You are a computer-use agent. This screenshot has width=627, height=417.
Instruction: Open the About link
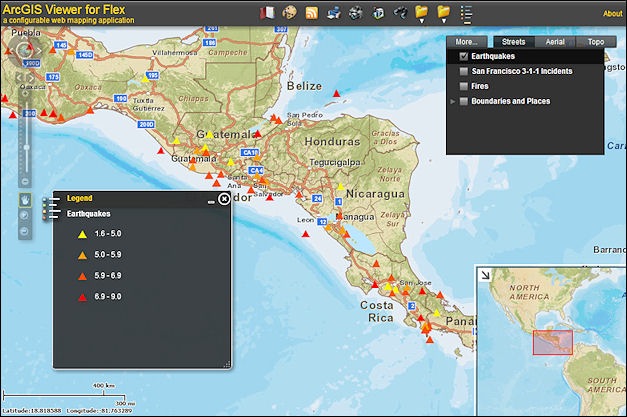point(613,14)
